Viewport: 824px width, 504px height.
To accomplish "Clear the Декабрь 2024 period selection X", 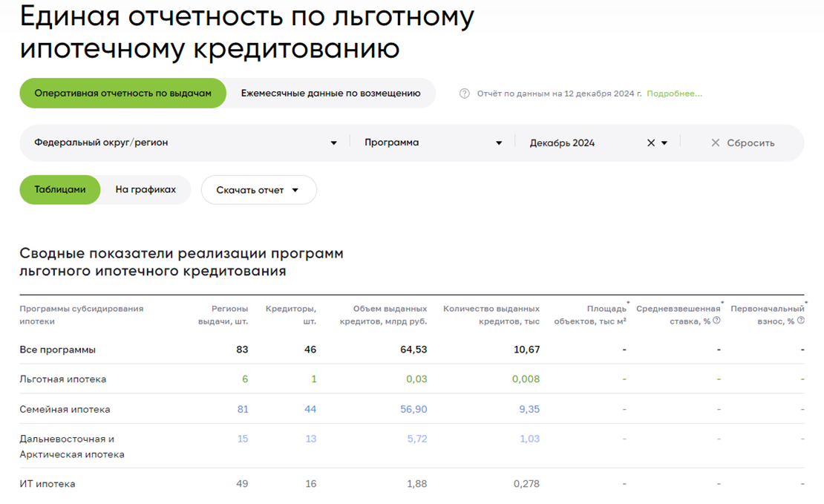I will pyautogui.click(x=650, y=143).
